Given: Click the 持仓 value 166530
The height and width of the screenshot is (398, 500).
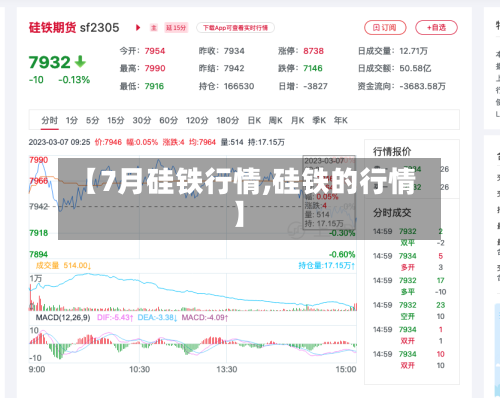Looking at the screenshot, I should click(239, 86).
